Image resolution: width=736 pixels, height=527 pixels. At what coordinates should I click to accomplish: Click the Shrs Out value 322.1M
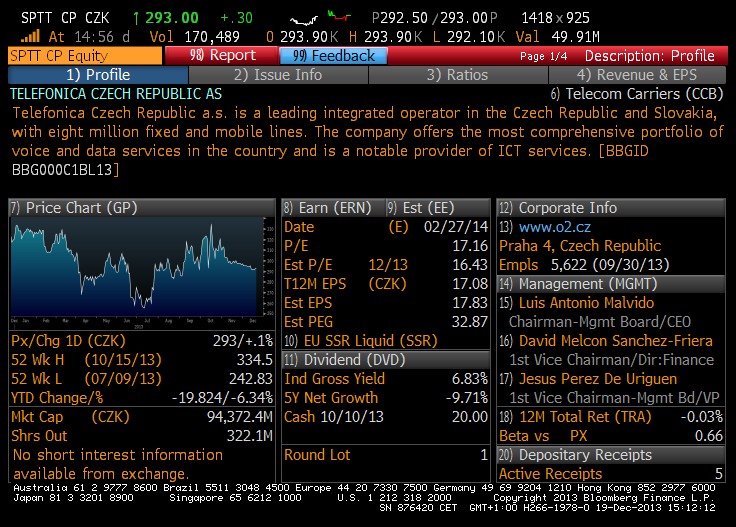tap(250, 436)
